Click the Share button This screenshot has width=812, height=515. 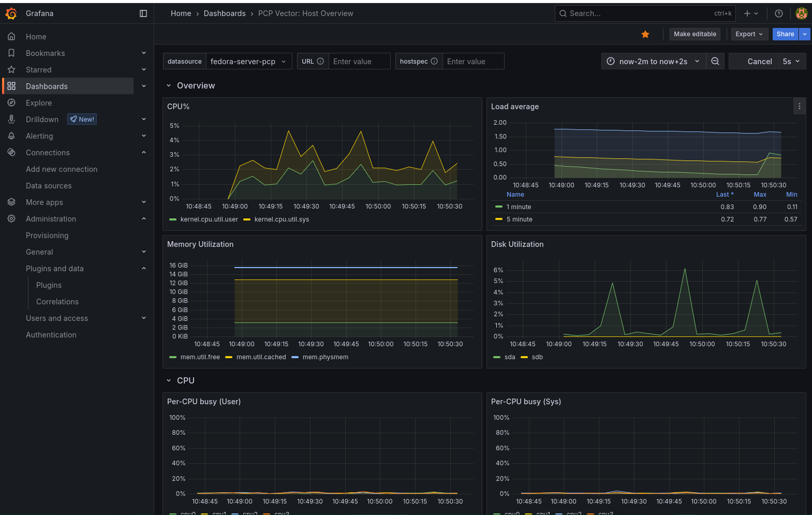click(x=785, y=34)
